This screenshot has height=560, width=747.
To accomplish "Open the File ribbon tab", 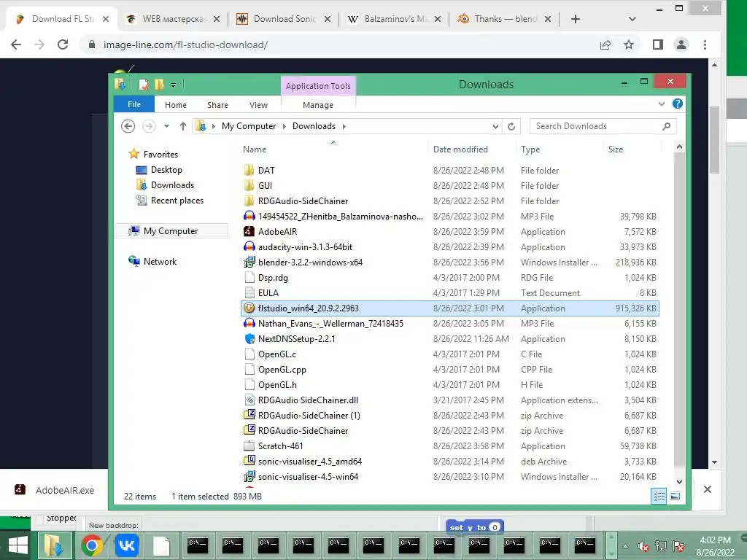I will 134,104.
